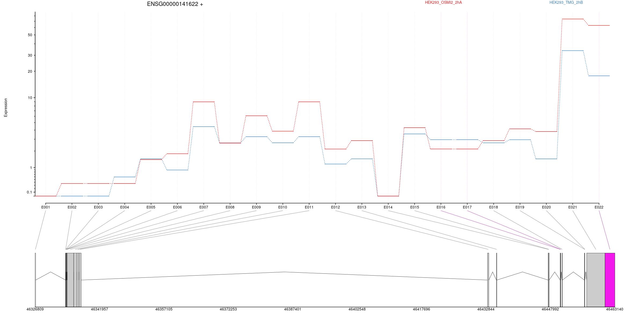Click exon label E018
644x322 pixels.
click(x=493, y=207)
